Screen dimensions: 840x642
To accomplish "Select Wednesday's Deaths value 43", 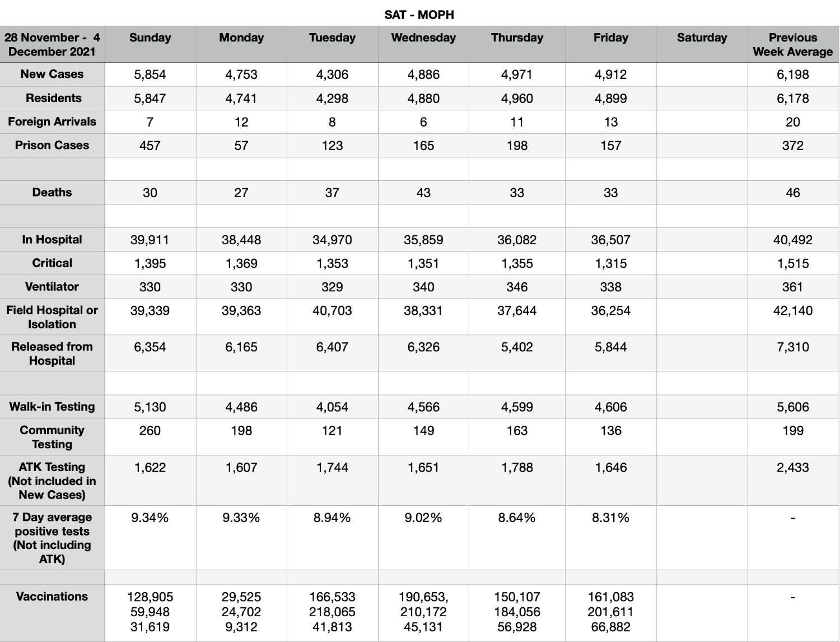I will click(x=423, y=193).
